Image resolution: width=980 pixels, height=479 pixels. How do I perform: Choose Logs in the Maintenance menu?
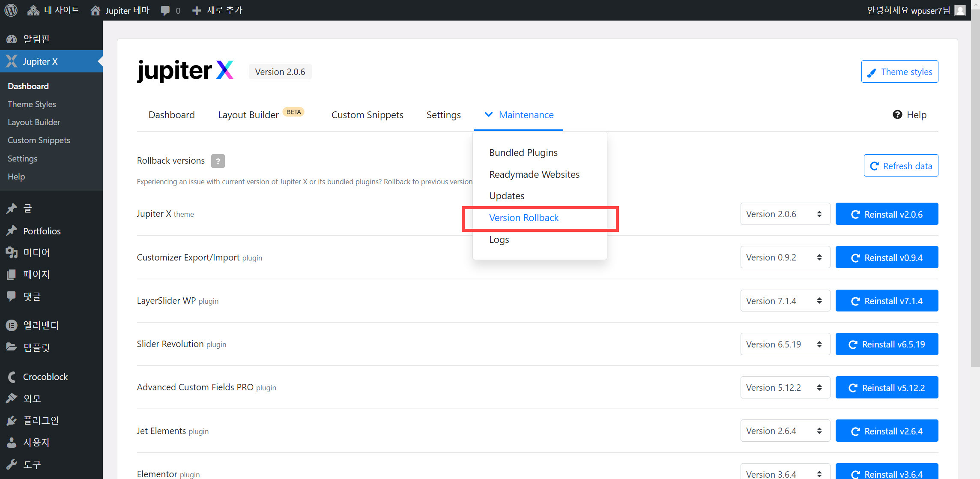[x=499, y=239]
